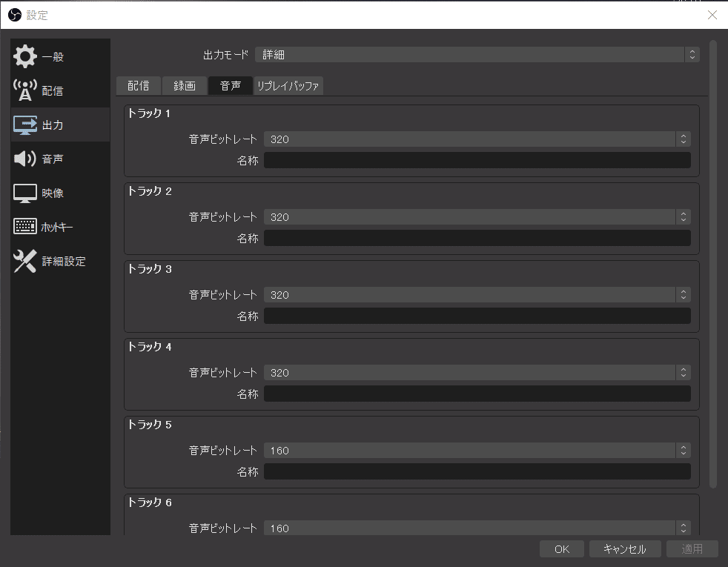This screenshot has height=567, width=728.
Task: Click the キャンセル (Cancel) button
Action: point(624,548)
